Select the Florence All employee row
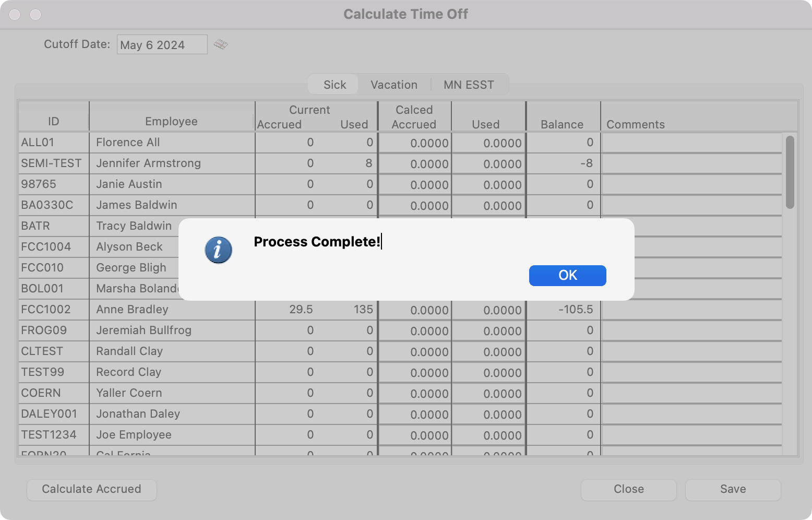 (128, 143)
